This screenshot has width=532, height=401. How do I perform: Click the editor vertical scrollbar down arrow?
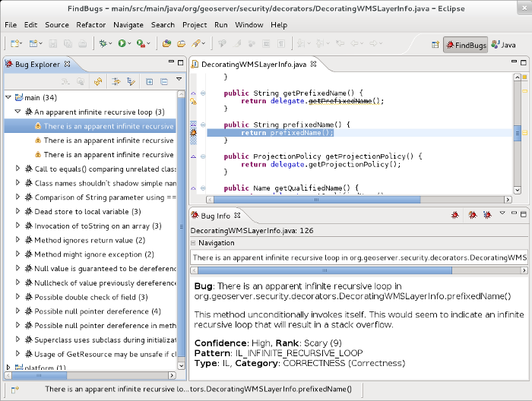point(518,190)
